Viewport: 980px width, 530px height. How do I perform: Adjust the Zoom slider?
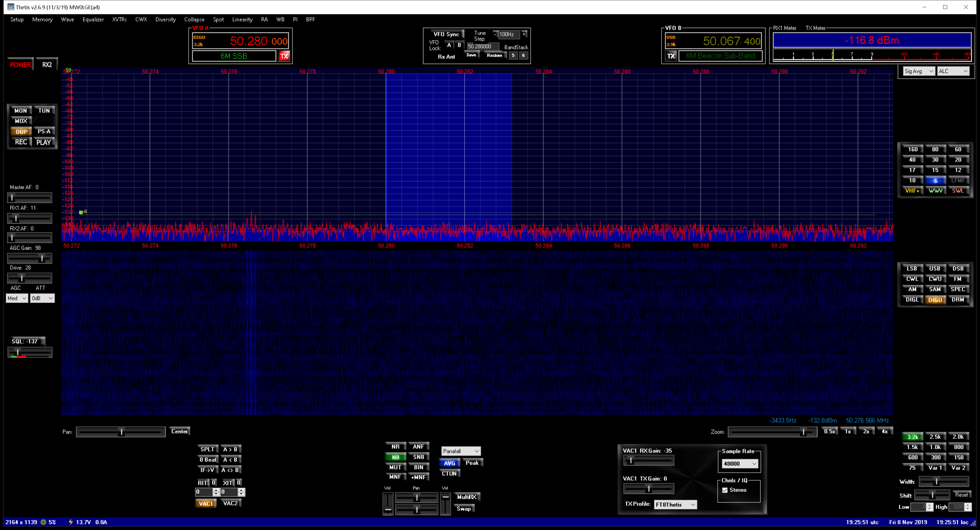click(x=803, y=432)
